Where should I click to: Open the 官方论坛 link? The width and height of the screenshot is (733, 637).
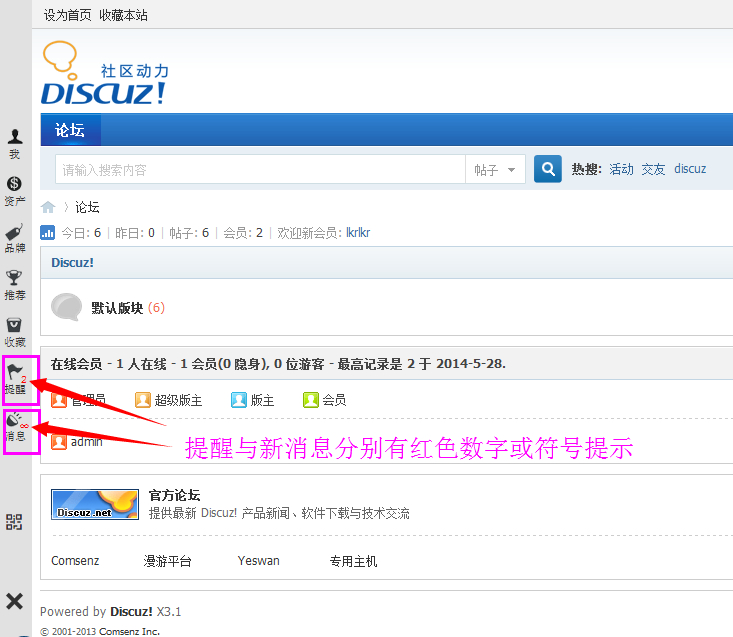[x=174, y=495]
